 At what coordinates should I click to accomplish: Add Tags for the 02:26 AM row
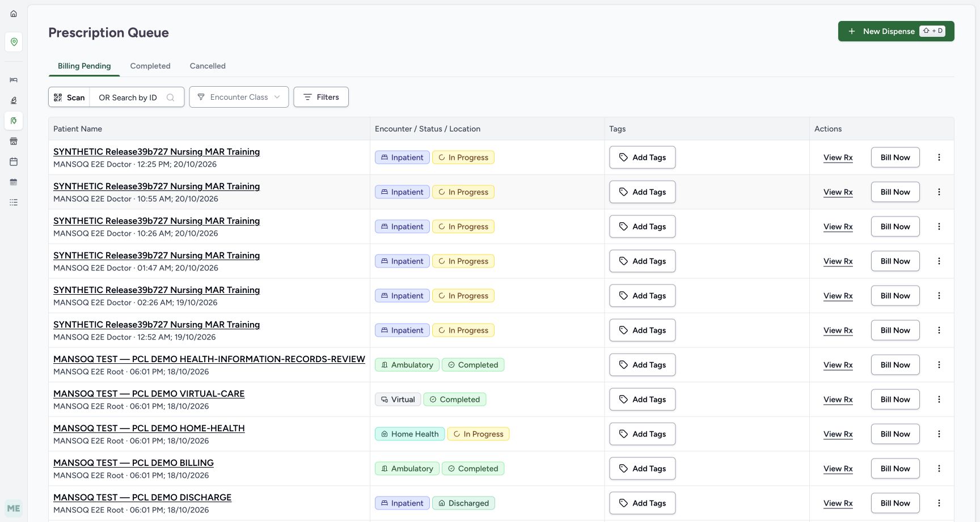[643, 296]
